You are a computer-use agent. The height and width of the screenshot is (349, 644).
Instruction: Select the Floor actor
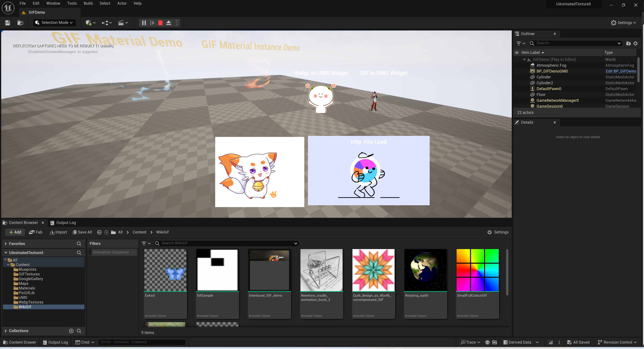(541, 94)
